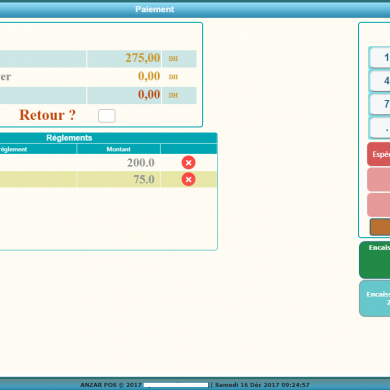390x390 pixels.
Task: Tap the decimal point keypad key
Action: (380, 128)
